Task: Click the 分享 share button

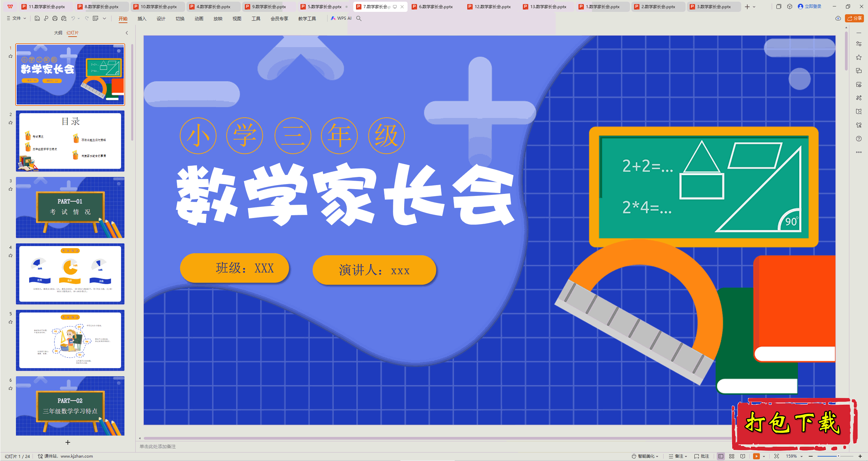Action: point(854,18)
